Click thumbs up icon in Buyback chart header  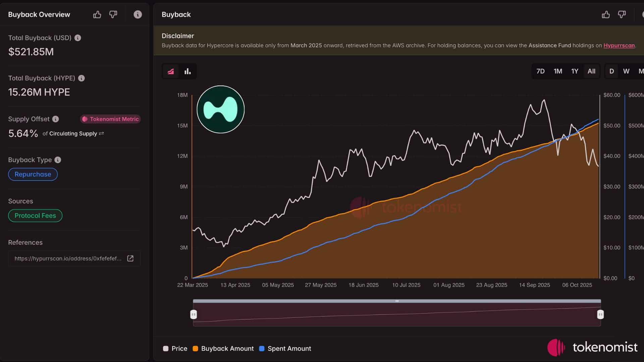point(606,14)
